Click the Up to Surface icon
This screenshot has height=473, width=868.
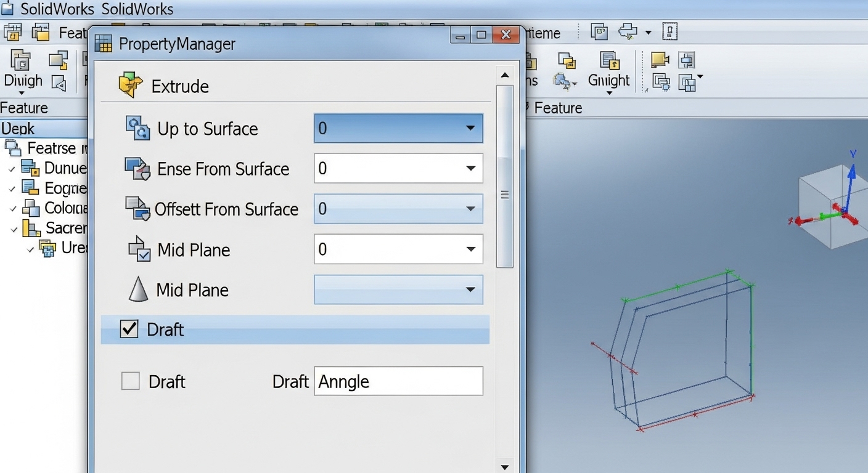click(137, 129)
